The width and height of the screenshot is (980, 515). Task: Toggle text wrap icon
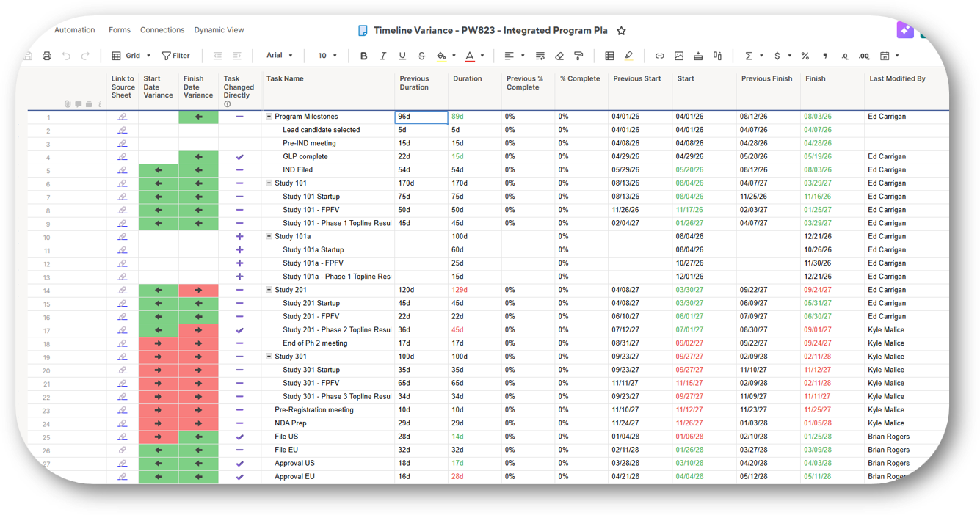[540, 56]
